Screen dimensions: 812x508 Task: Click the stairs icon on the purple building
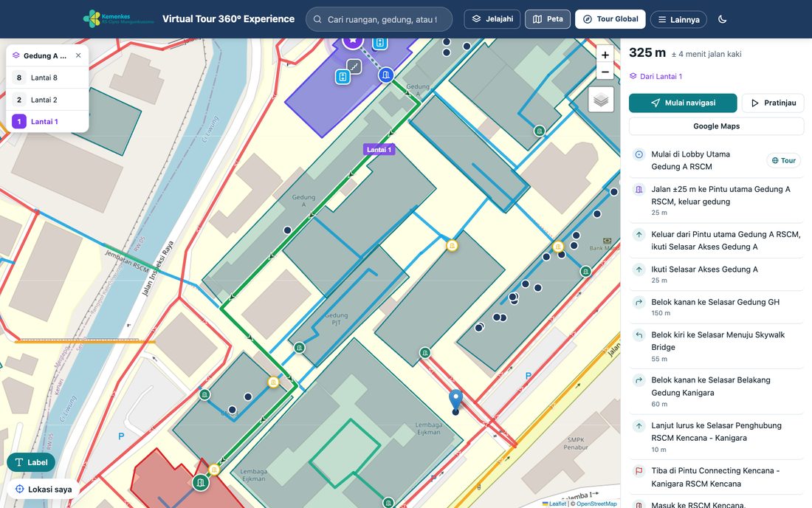(x=354, y=66)
